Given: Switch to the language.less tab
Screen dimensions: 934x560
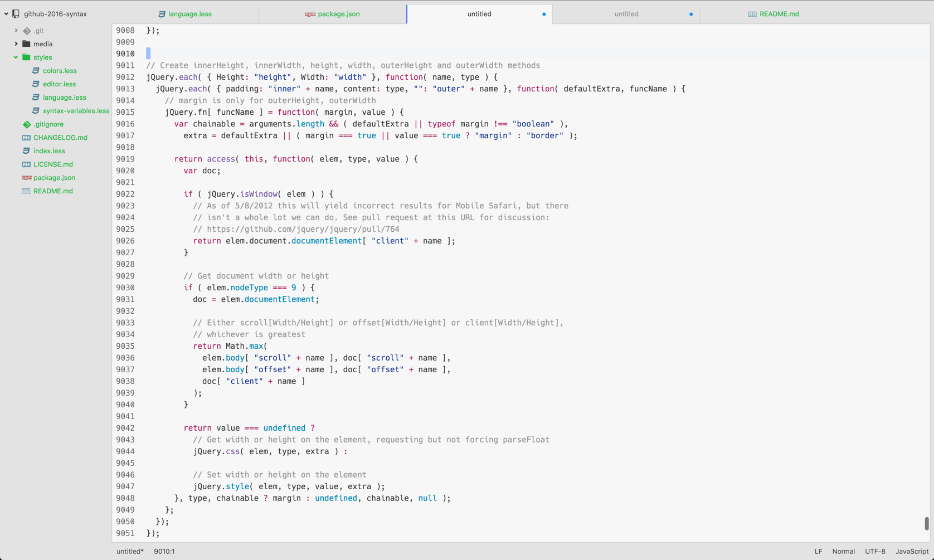Looking at the screenshot, I should pyautogui.click(x=185, y=14).
